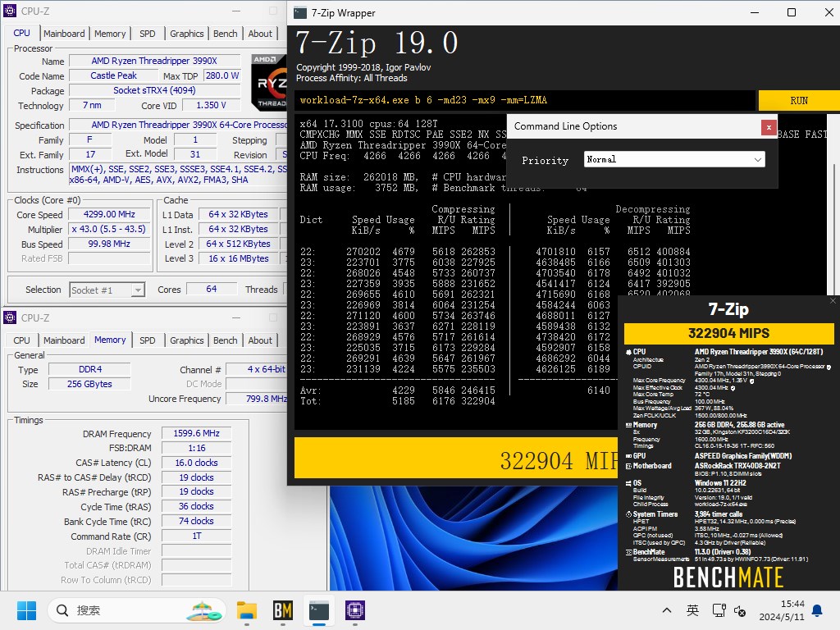The image size is (840, 630).
Task: Click the RUN button in 7-Zip Wrapper
Action: (799, 101)
